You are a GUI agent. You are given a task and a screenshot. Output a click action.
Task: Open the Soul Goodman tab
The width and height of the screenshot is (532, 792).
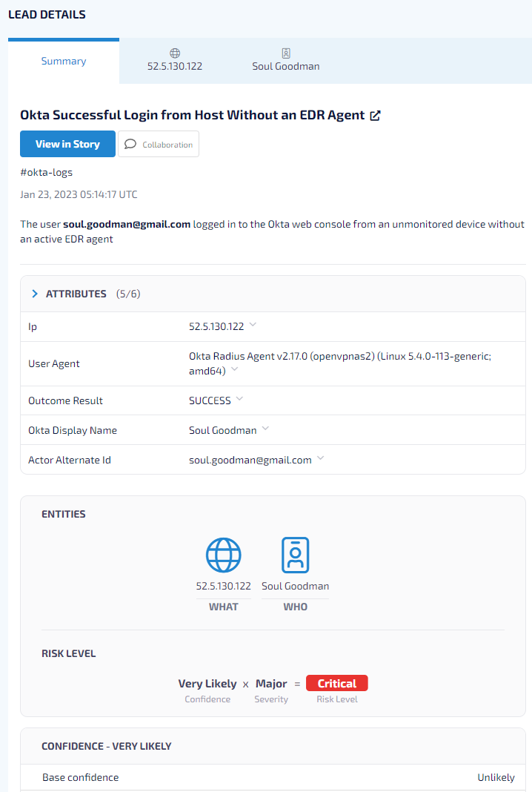[286, 61]
